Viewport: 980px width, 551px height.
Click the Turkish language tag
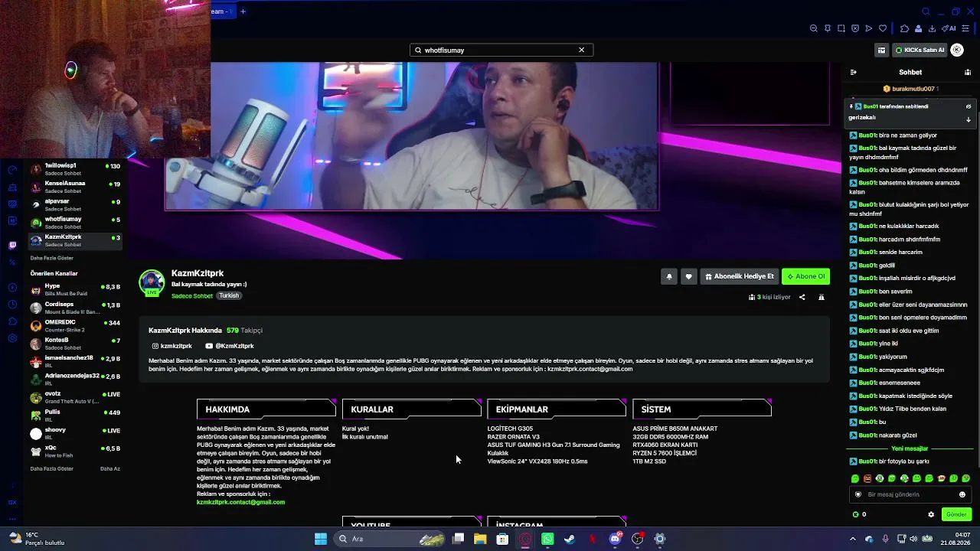229,295
